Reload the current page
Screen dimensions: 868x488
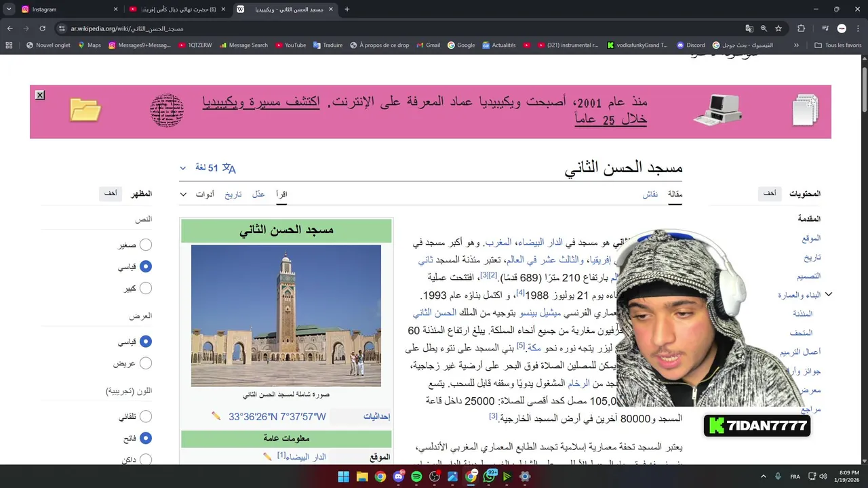pos(42,28)
